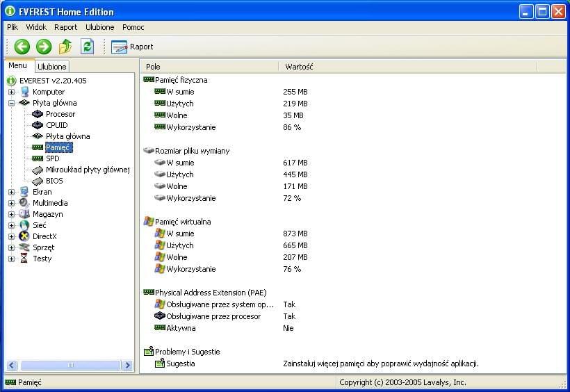Screen dimensions: 570x392
Task: Collapse the Płyta główna node
Action: coord(12,103)
